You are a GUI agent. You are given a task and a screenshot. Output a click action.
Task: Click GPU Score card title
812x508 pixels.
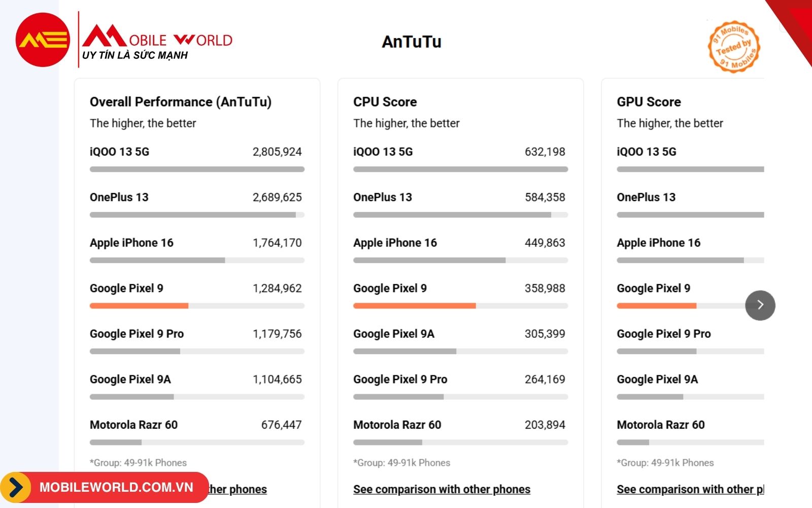(649, 102)
